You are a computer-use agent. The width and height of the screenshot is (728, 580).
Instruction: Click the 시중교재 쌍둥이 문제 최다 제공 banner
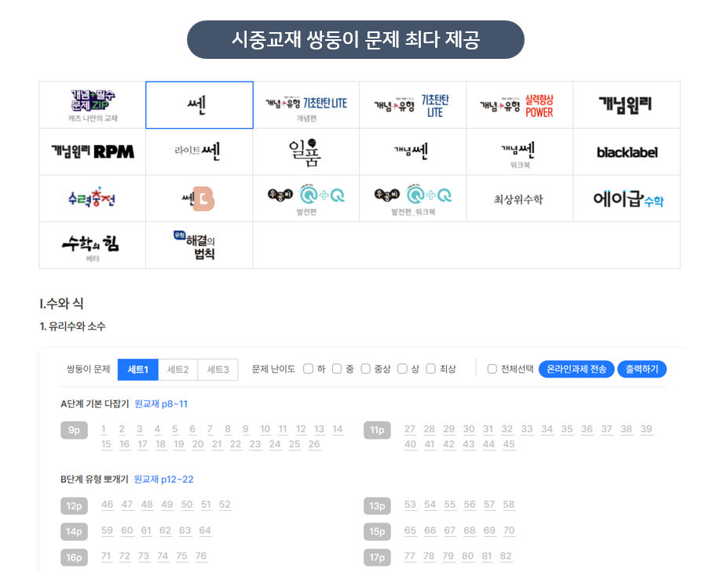pos(356,39)
